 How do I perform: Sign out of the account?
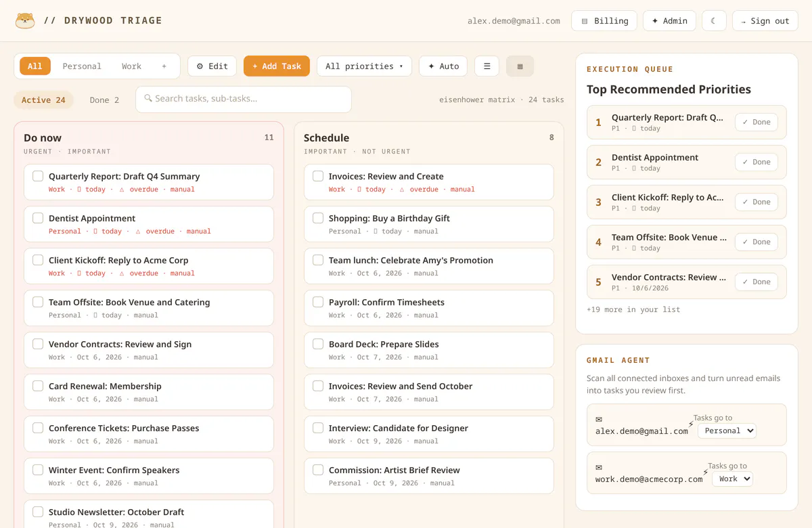coord(765,21)
